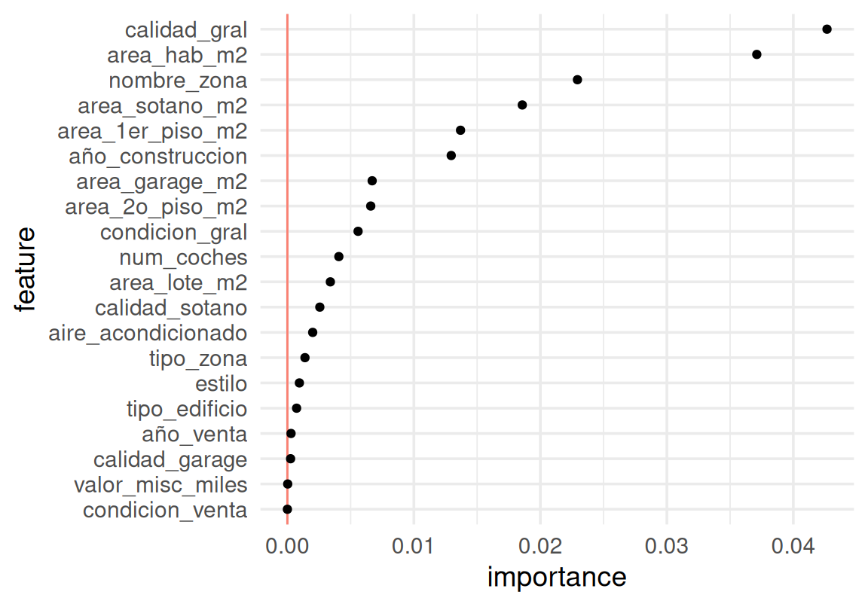Select the valor_misc_miles feature label
This screenshot has width=868, height=607.
click(x=160, y=484)
